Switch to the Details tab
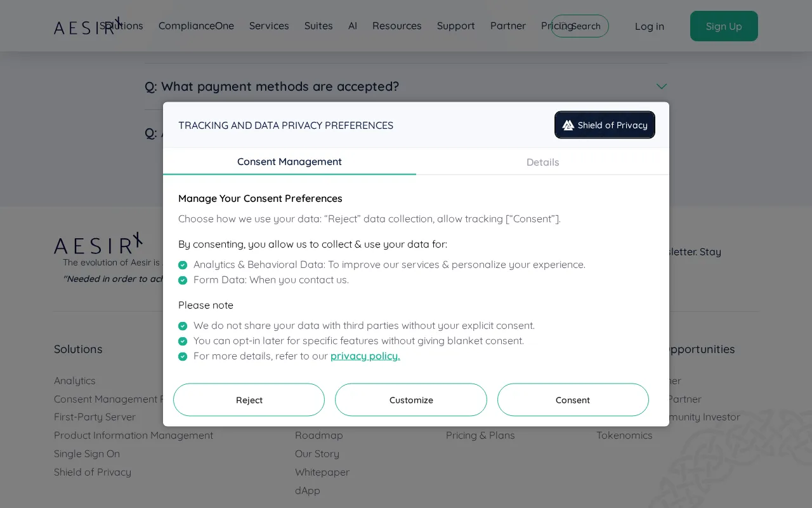The width and height of the screenshot is (812, 508). tap(542, 162)
